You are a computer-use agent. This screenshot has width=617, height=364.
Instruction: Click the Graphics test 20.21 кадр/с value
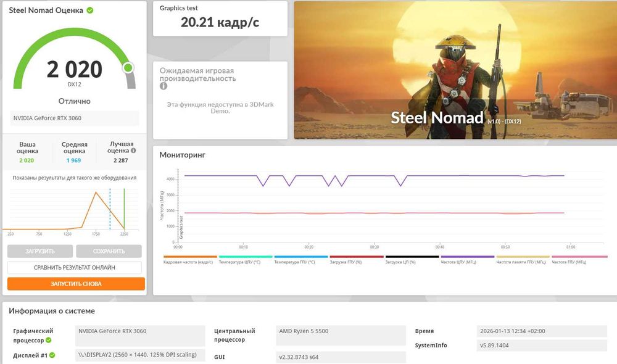(x=220, y=22)
